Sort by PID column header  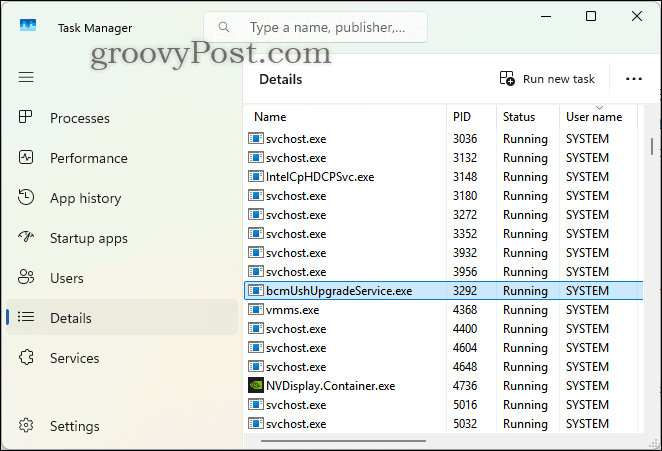click(x=471, y=117)
